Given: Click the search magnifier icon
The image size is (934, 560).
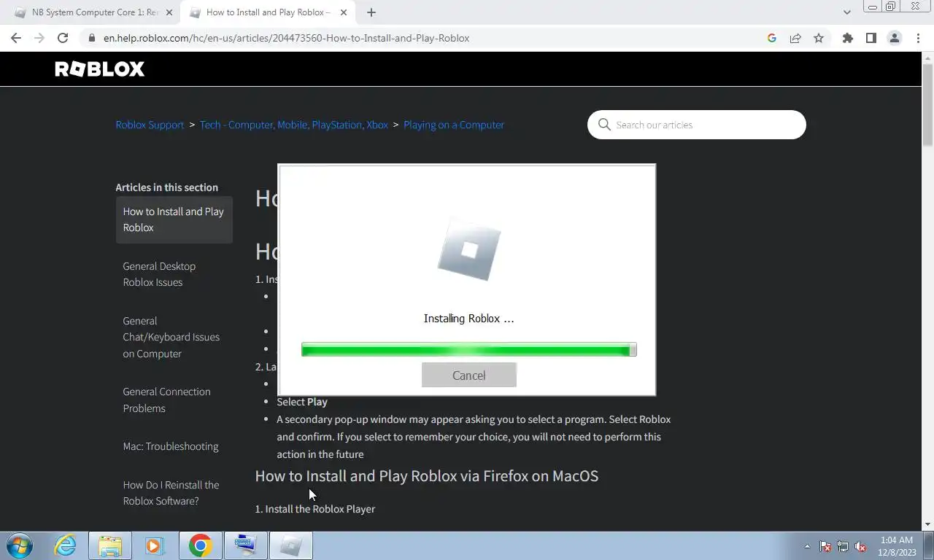Looking at the screenshot, I should click(604, 125).
